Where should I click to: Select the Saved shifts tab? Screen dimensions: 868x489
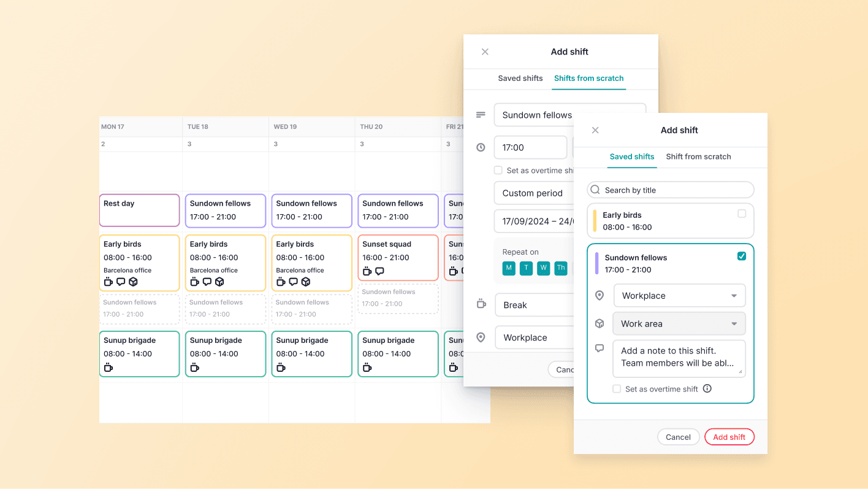(631, 156)
